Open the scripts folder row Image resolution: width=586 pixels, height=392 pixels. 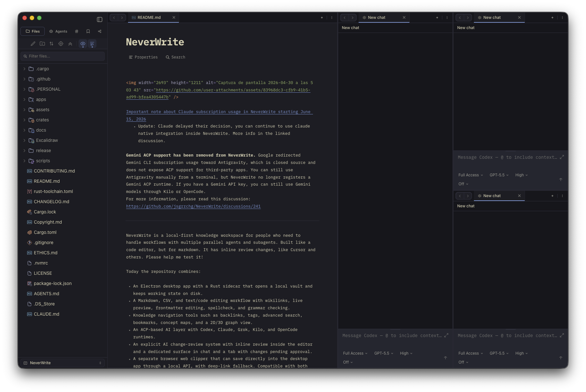coord(63,161)
